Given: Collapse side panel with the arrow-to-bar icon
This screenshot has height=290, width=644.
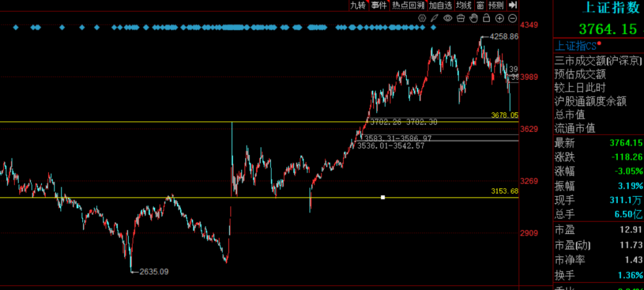Looking at the screenshot, I should pos(512,5).
